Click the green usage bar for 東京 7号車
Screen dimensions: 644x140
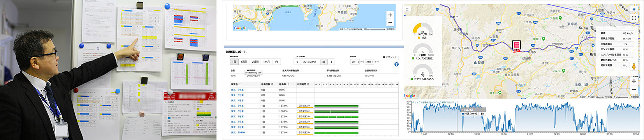336,117
